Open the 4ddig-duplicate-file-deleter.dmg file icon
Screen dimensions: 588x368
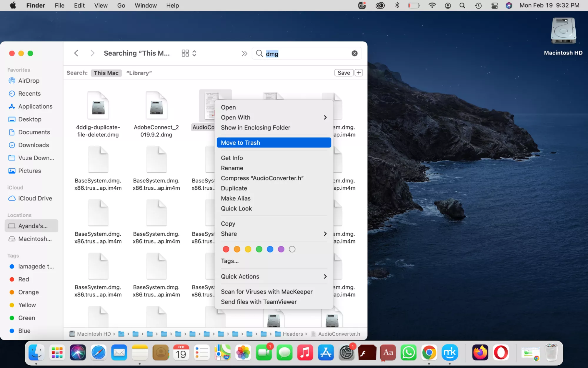click(98, 105)
